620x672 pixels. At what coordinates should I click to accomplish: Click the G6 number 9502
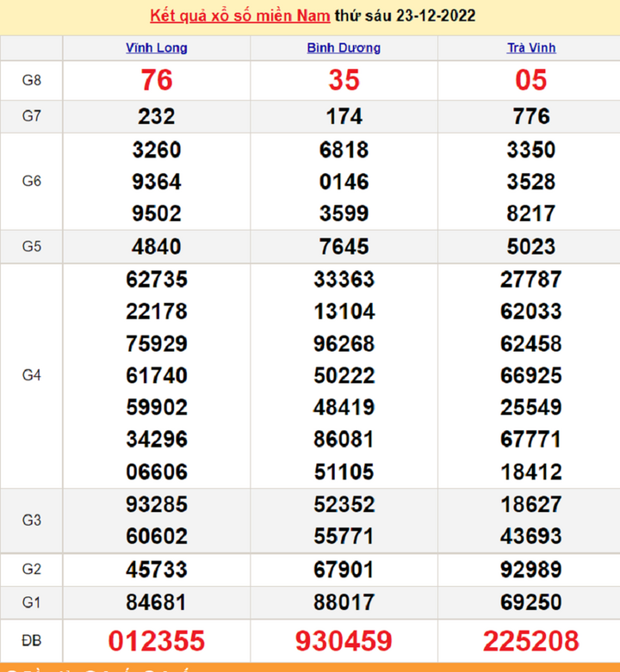point(157,213)
